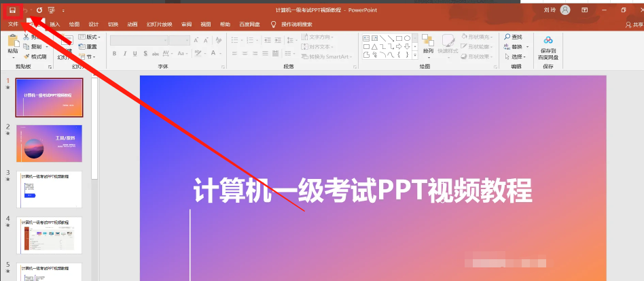The width and height of the screenshot is (644, 281).
Task: Expand the shapes gallery more arrow
Action: (415, 56)
